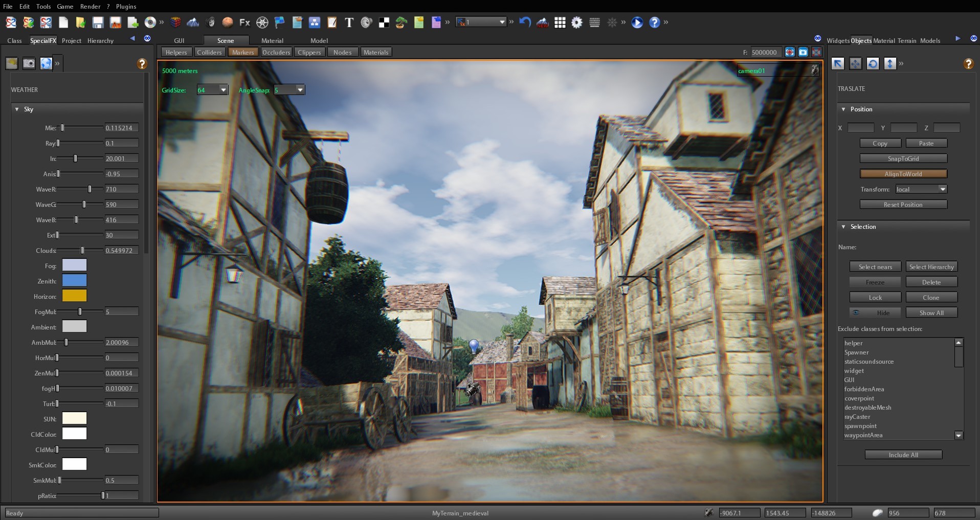Click the Horizon color swatch

74,296
